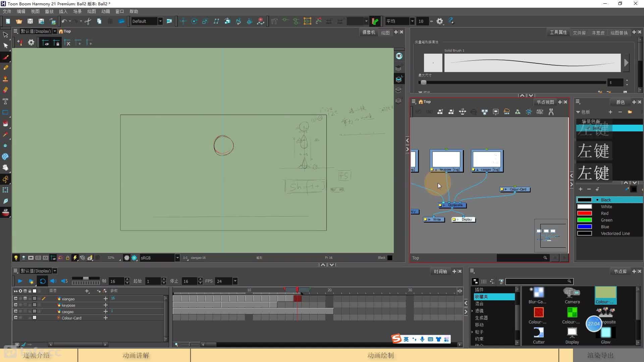
Task: Select the Translate tool in top toolbar
Action: click(183, 21)
